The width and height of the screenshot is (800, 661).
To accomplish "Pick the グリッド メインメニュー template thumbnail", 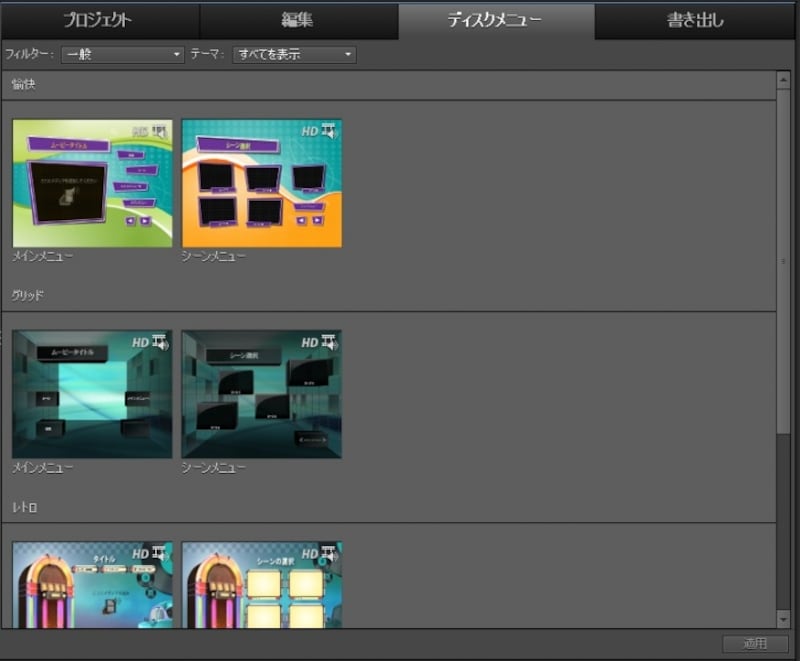I will 92,394.
